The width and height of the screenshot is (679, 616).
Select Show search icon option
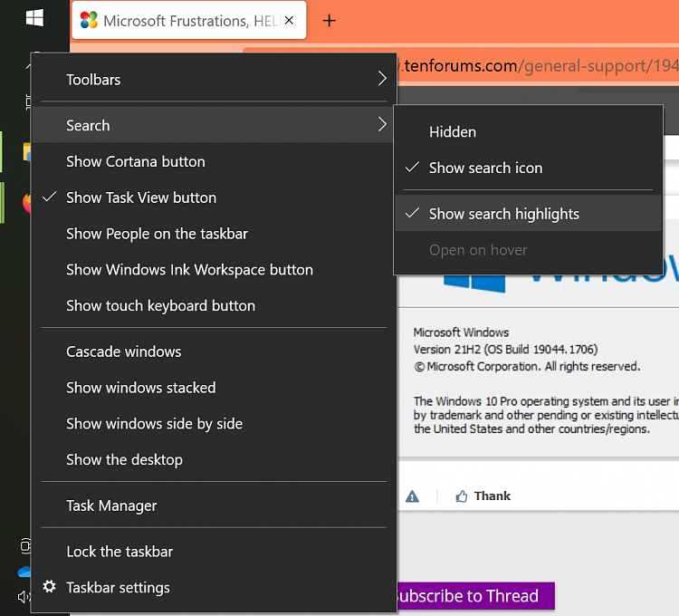(x=485, y=168)
